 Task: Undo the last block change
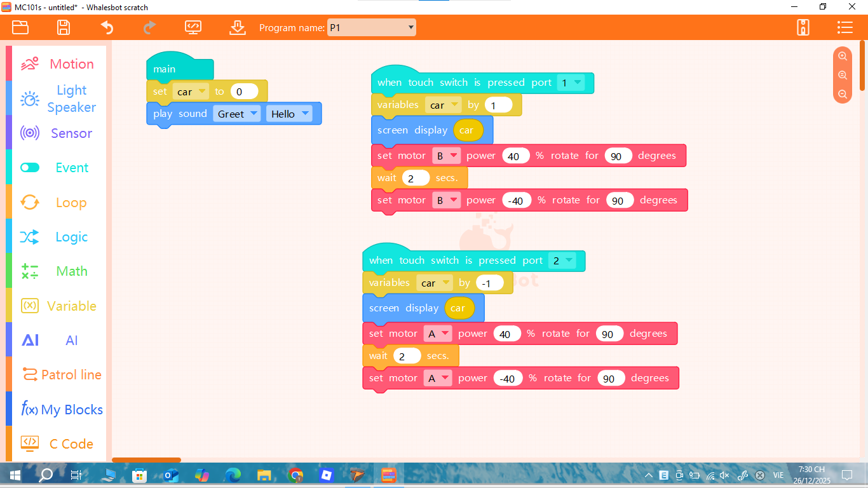(107, 27)
